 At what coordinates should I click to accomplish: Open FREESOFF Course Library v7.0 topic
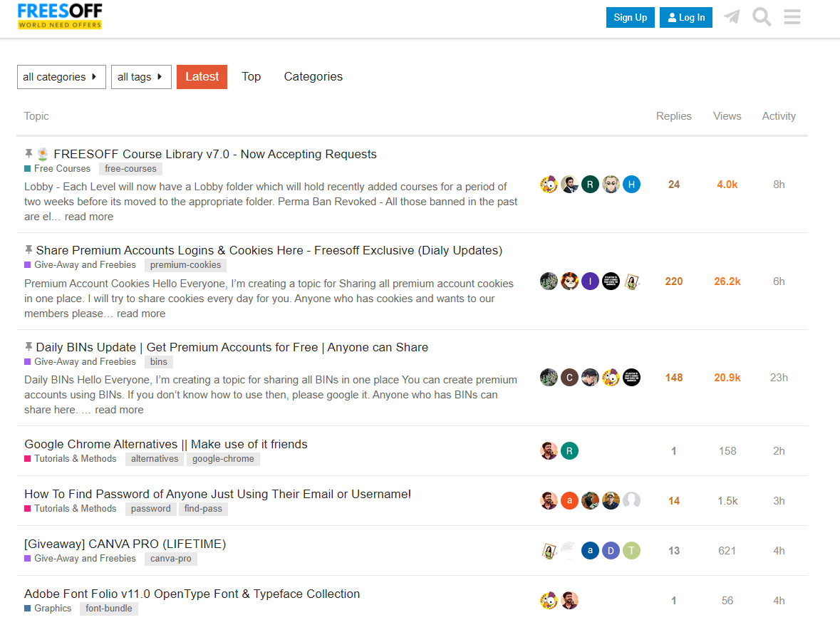pos(215,155)
